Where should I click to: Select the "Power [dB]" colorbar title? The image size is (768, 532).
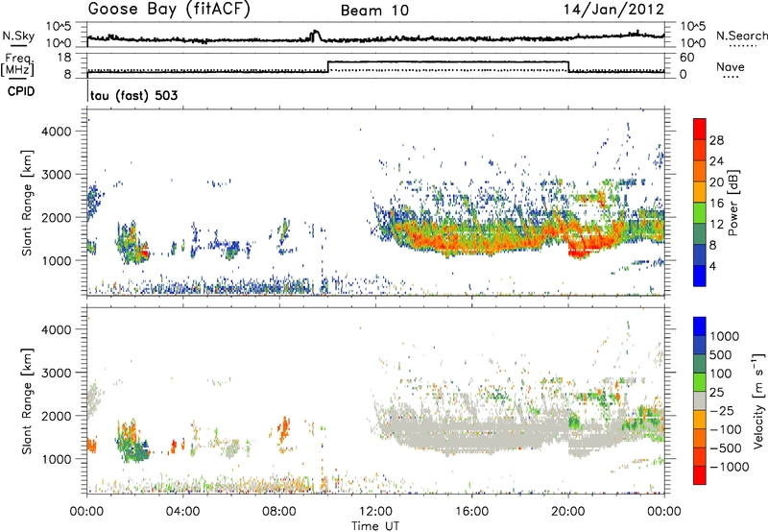(732, 203)
